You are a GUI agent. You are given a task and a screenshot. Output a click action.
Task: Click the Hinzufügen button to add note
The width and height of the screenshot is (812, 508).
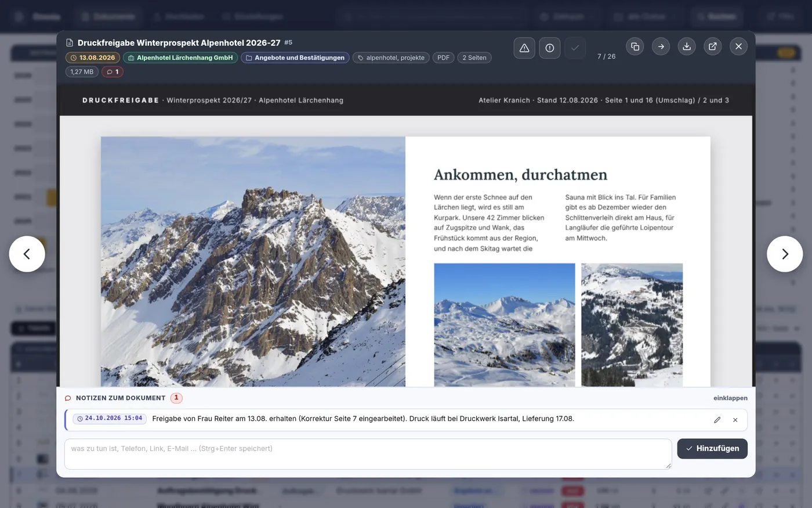712,449
